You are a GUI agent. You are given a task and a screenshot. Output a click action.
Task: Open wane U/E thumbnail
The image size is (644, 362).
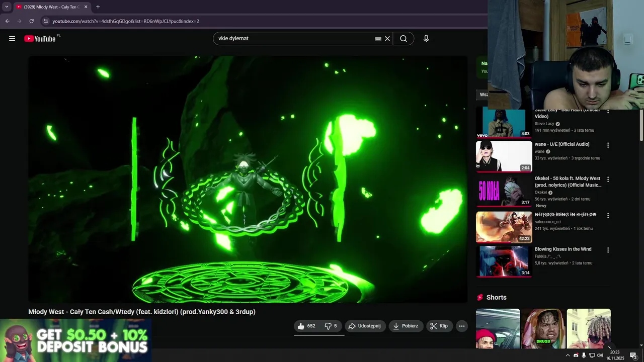504,156
